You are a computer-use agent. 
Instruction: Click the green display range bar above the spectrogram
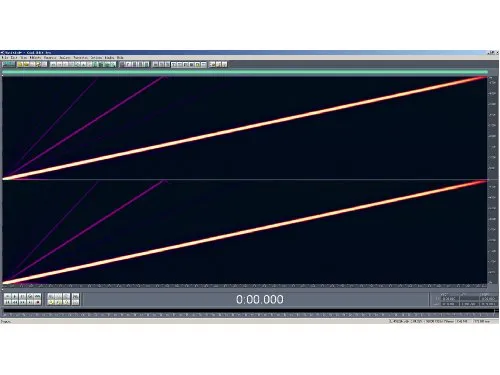point(245,72)
